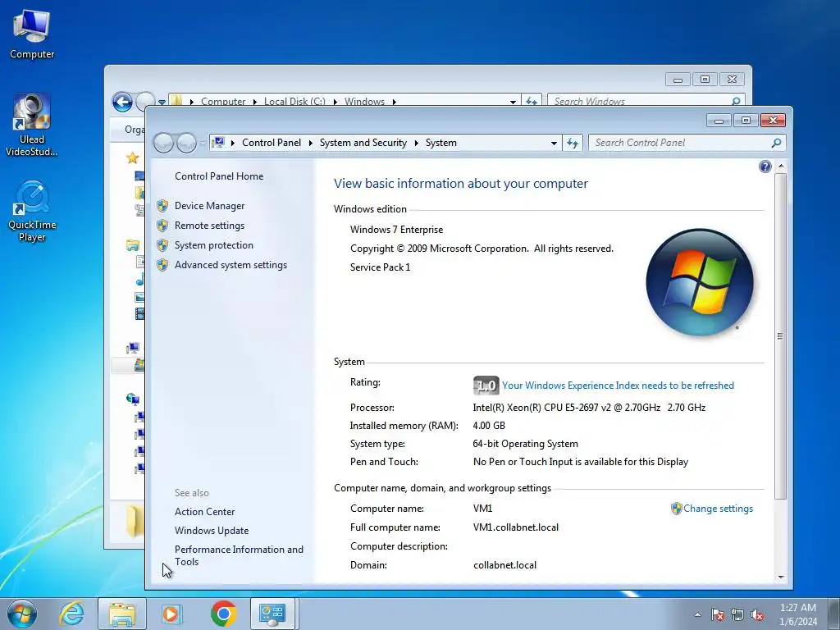Click shield icon beside Advanced system settings

pyautogui.click(x=162, y=265)
